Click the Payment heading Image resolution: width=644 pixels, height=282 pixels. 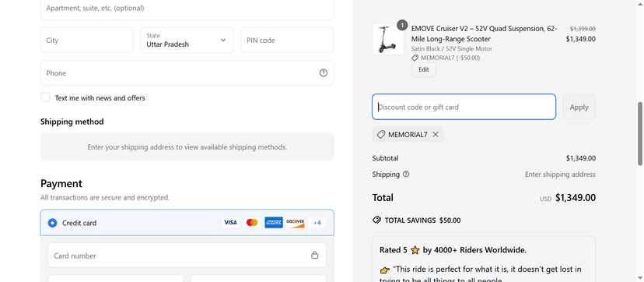(61, 183)
